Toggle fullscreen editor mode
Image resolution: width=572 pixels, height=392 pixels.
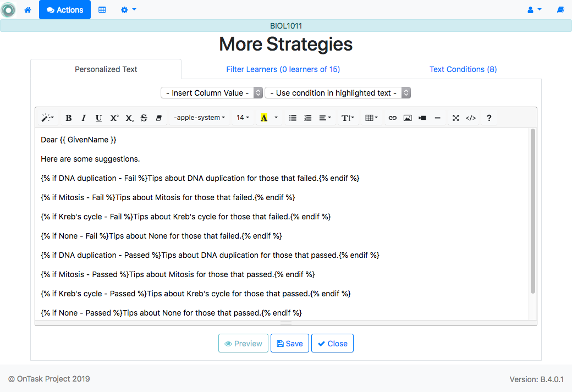pos(455,118)
